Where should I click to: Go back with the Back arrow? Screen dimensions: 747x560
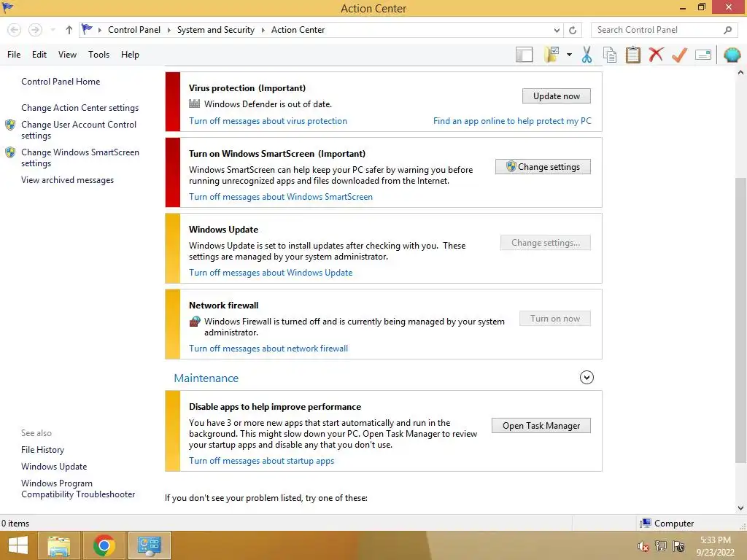pos(15,30)
